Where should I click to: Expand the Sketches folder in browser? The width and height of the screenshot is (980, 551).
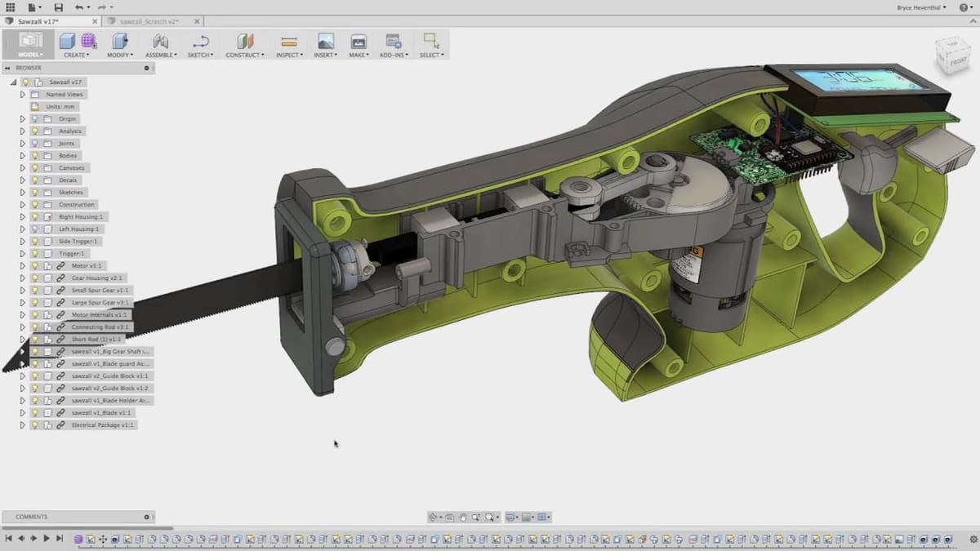(23, 193)
